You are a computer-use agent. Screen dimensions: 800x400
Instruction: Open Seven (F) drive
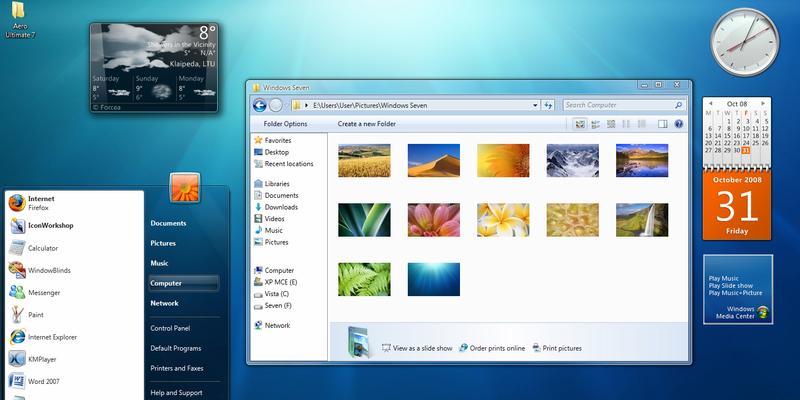click(273, 306)
